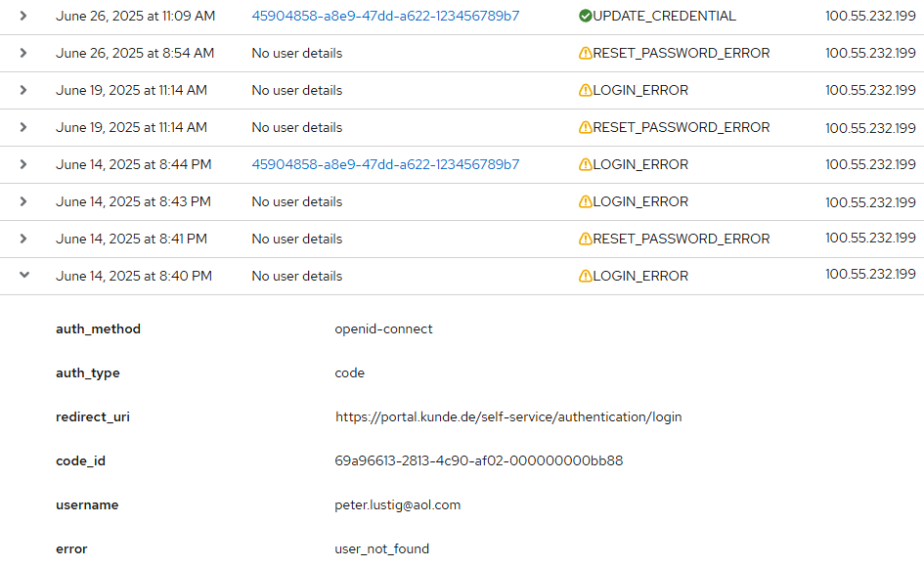Click warning icon of June 19 RESET_PASSWORD_ERROR
Screen dimensions: 924x568
tap(585, 127)
